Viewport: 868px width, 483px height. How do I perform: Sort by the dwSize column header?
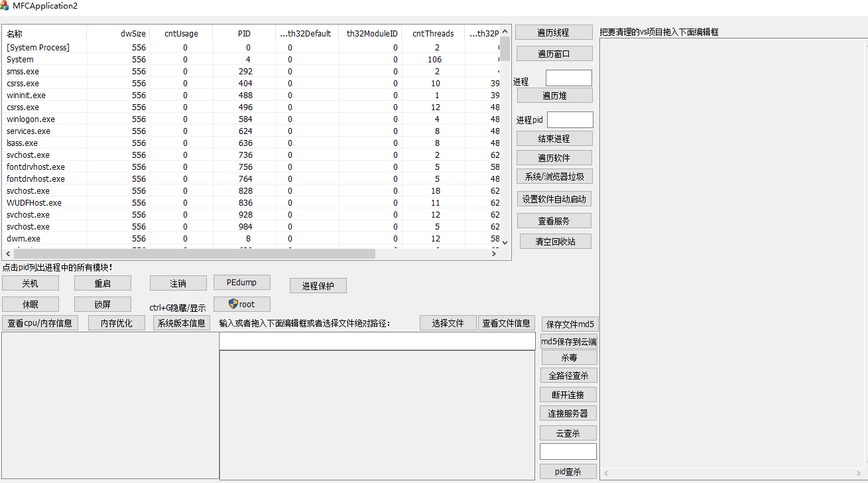pos(118,33)
